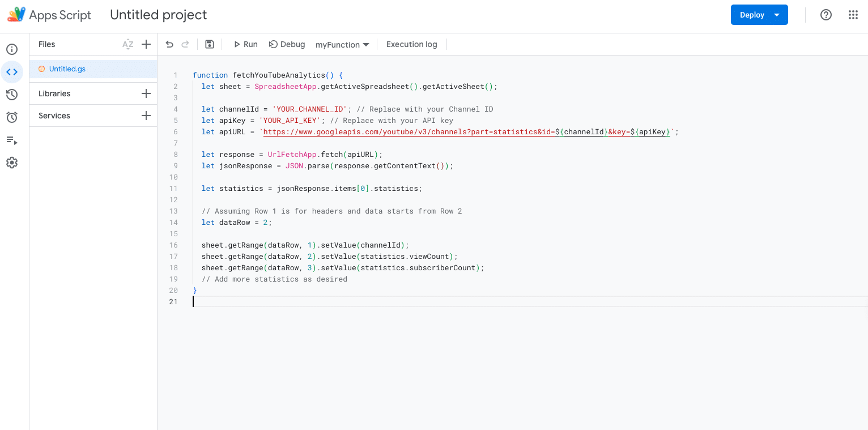Open the Help question mark icon

coord(826,15)
